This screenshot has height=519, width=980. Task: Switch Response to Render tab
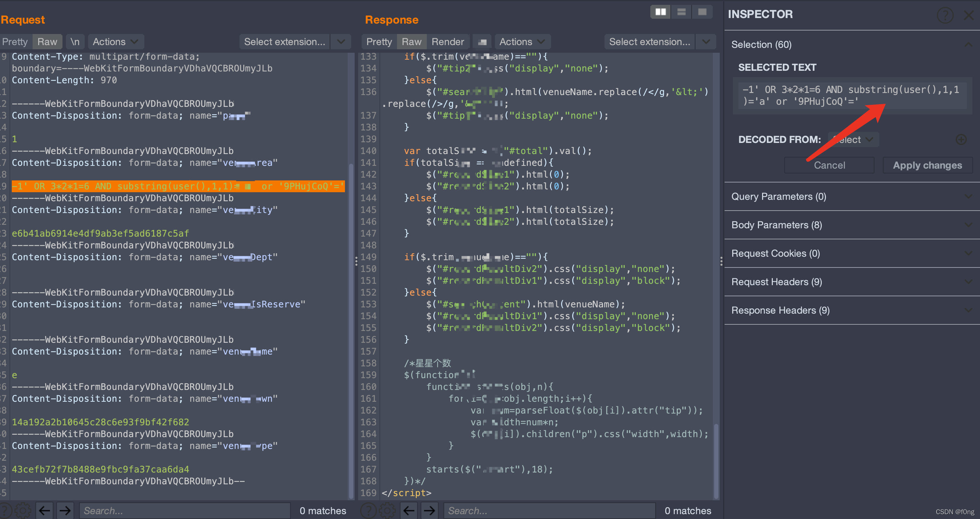(x=447, y=42)
